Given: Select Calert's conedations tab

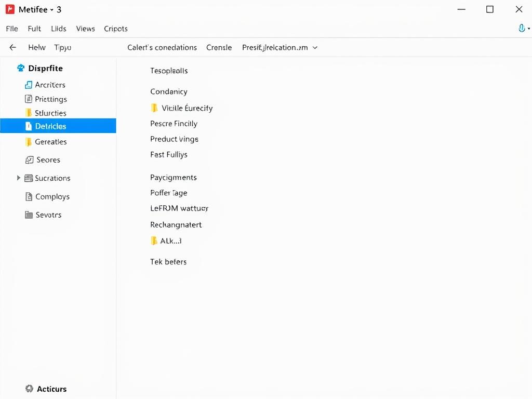Looking at the screenshot, I should [162, 47].
